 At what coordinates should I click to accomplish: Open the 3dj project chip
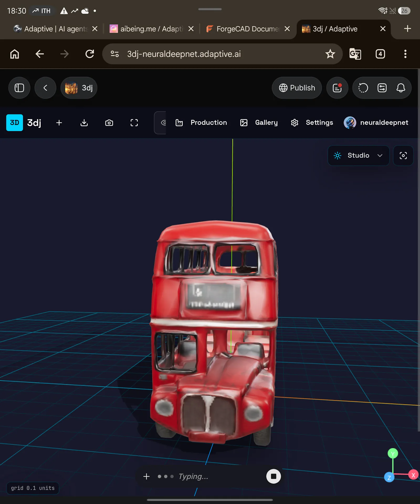click(x=79, y=88)
